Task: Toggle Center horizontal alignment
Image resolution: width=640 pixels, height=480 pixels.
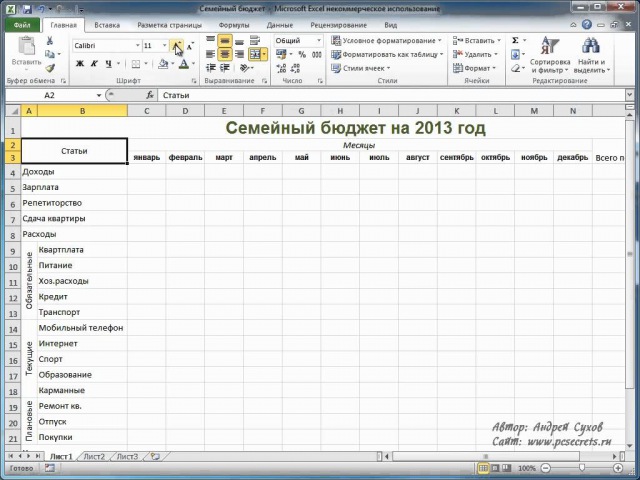Action: coord(225,54)
